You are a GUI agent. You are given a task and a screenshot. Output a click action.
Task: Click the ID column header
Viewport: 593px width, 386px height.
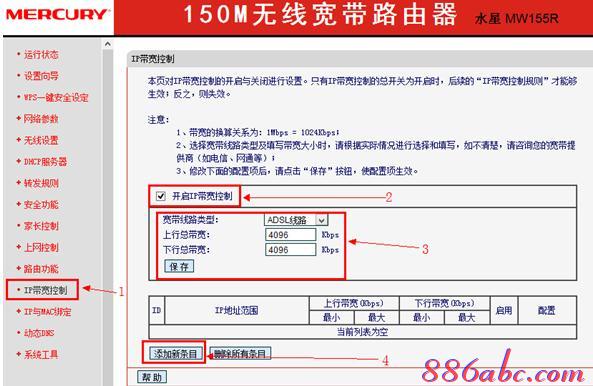coord(157,310)
